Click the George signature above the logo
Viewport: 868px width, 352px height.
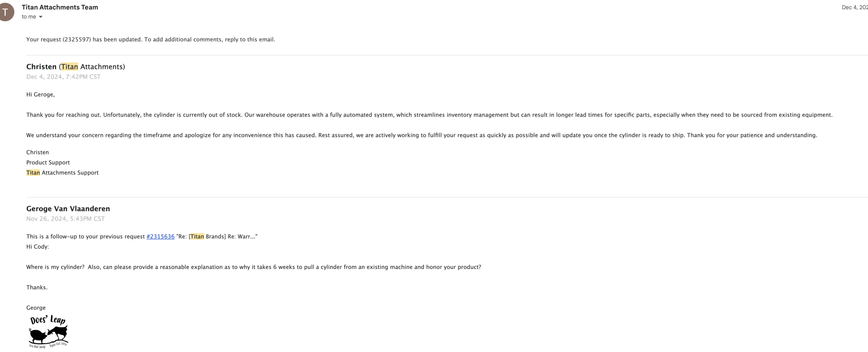[x=36, y=308]
